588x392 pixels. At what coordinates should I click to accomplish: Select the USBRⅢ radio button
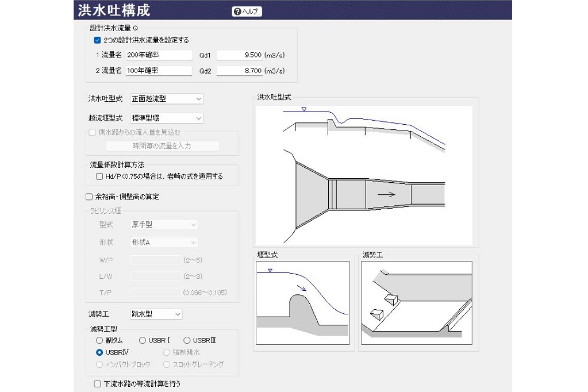point(187,340)
